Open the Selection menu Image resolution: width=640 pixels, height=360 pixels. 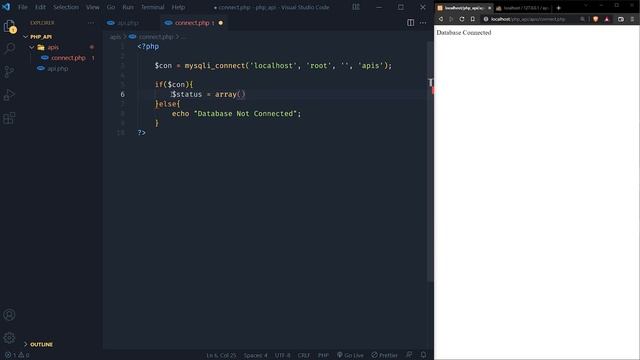point(66,7)
